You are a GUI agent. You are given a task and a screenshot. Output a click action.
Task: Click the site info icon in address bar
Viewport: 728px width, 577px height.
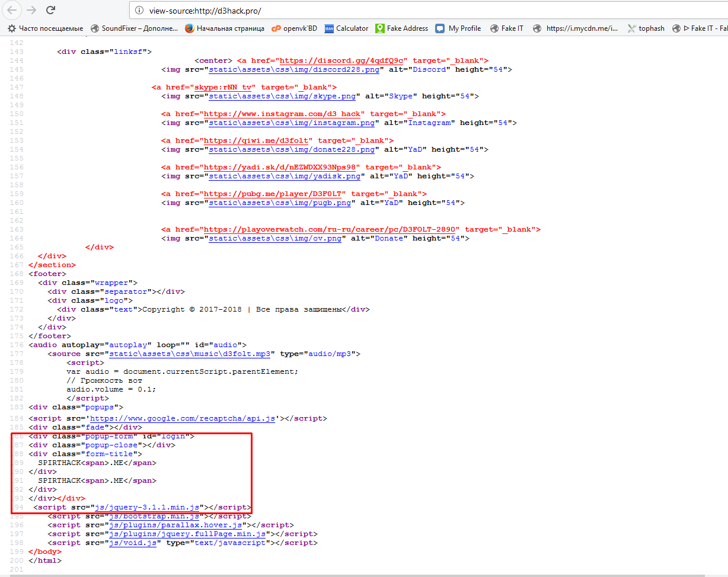pos(139,10)
